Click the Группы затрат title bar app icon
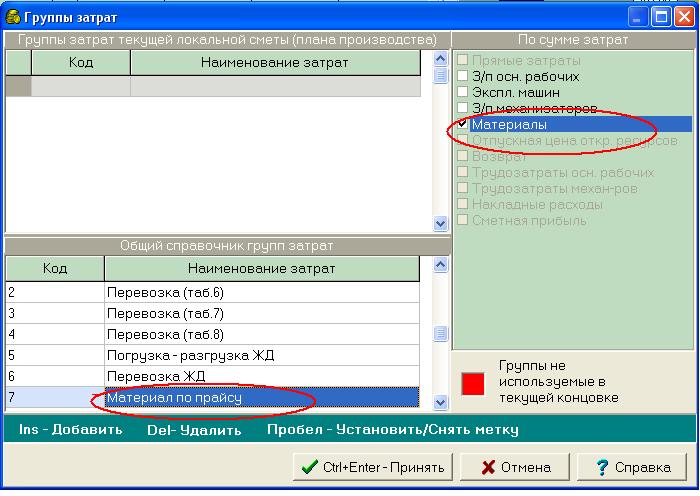This screenshot has width=700, height=496. [x=12, y=15]
